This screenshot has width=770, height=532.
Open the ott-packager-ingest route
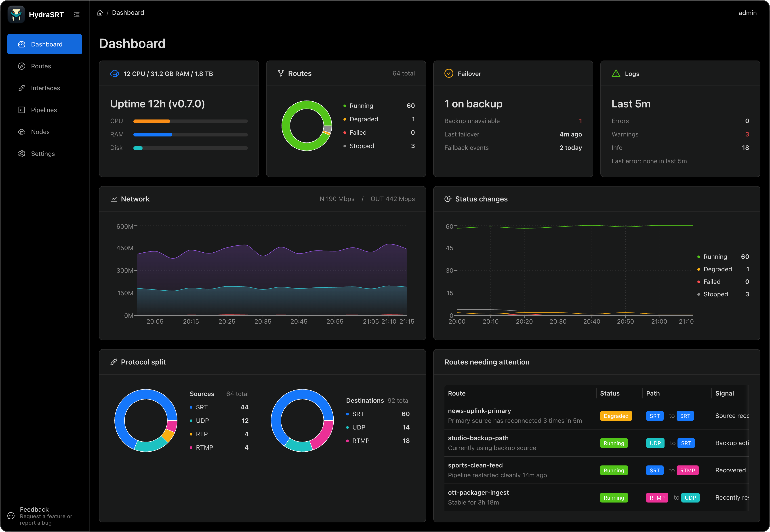[x=478, y=493]
